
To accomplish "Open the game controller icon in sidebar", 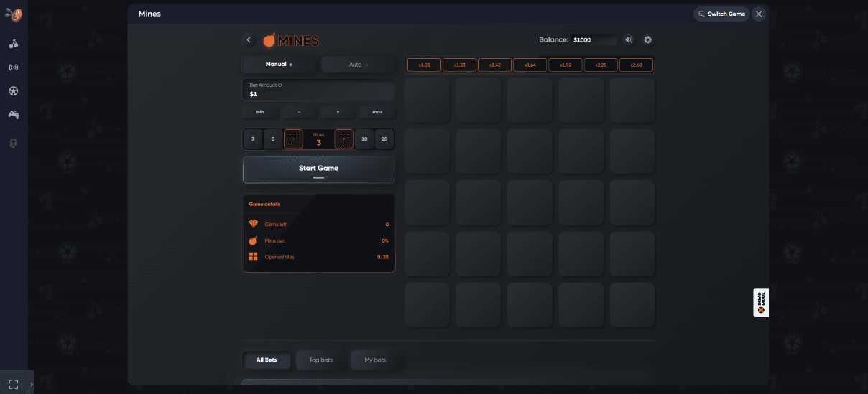I will coord(14,115).
